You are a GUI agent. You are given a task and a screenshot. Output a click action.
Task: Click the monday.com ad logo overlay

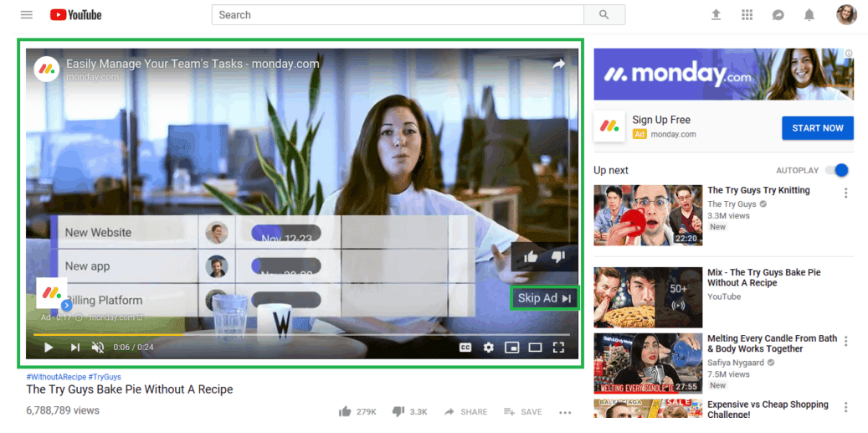[52, 293]
